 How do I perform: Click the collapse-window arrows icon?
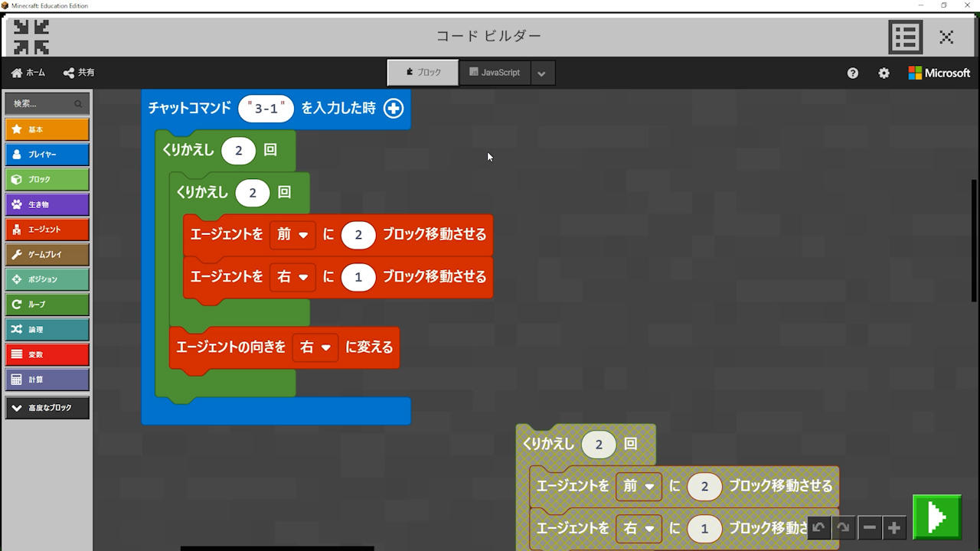click(x=31, y=37)
